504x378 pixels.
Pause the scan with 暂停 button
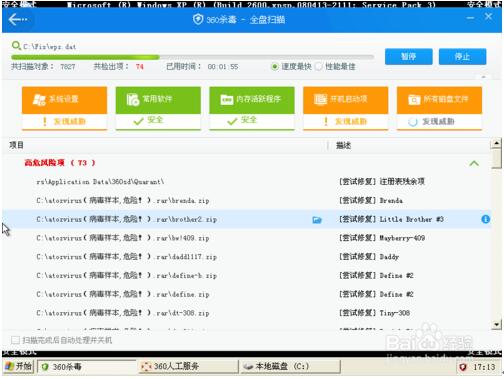(x=409, y=56)
